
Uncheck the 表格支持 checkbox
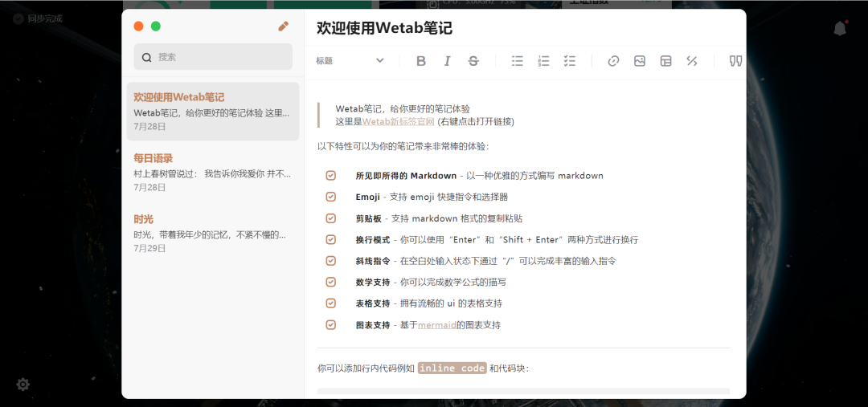point(330,303)
